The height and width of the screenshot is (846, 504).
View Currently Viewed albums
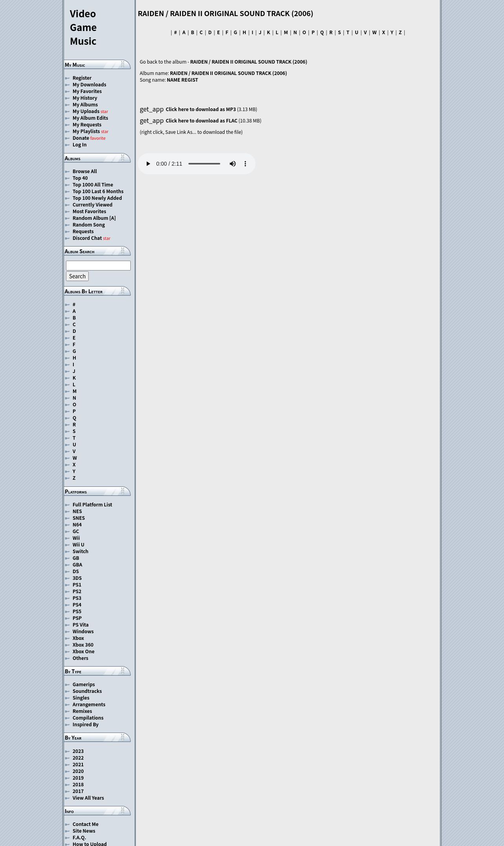[92, 205]
